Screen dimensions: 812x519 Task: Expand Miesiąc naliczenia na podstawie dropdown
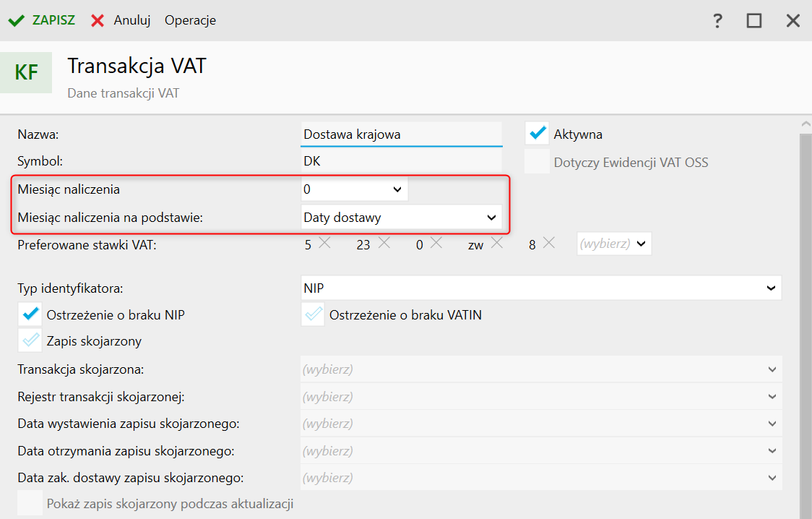pos(401,217)
